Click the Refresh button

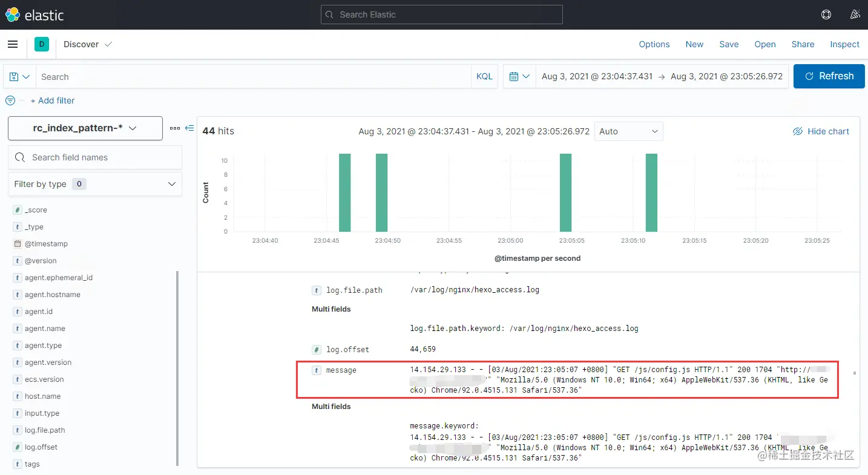[x=829, y=76]
